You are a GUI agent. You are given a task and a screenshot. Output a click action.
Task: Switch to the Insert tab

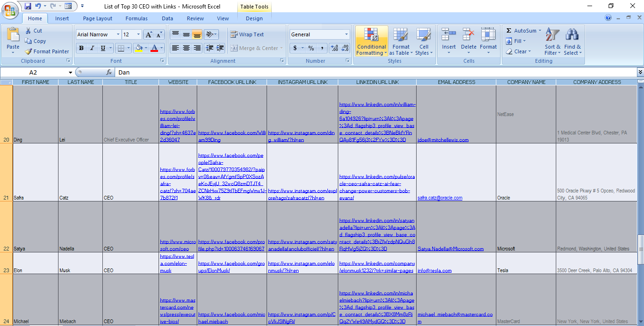point(62,18)
